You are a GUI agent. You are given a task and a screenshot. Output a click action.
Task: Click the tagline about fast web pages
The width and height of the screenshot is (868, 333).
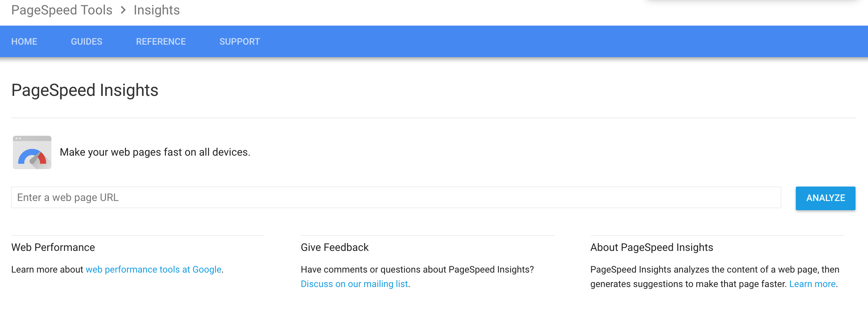pyautogui.click(x=155, y=152)
